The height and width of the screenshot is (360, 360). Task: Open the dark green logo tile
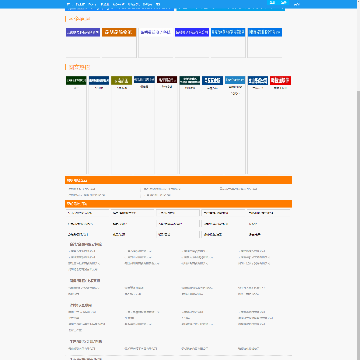76,80
